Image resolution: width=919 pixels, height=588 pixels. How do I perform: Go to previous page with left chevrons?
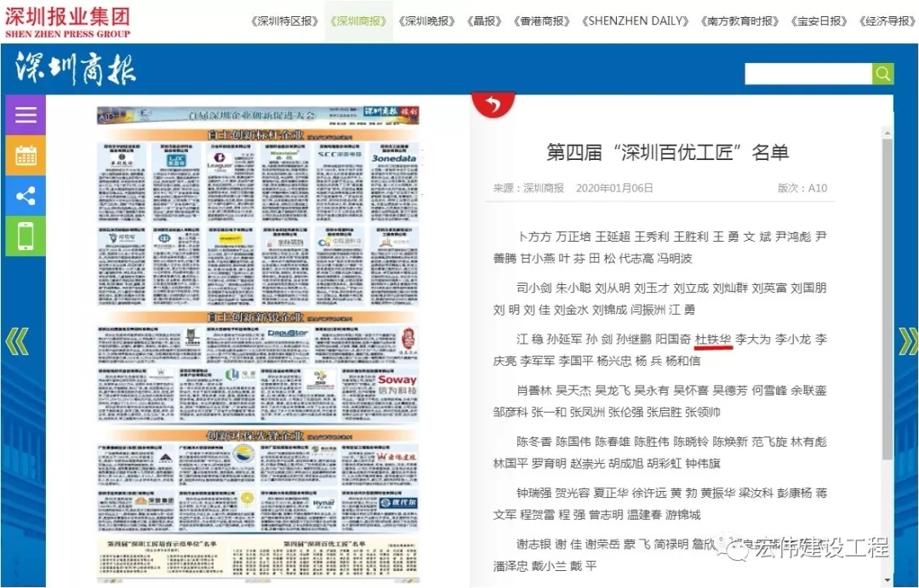17,341
